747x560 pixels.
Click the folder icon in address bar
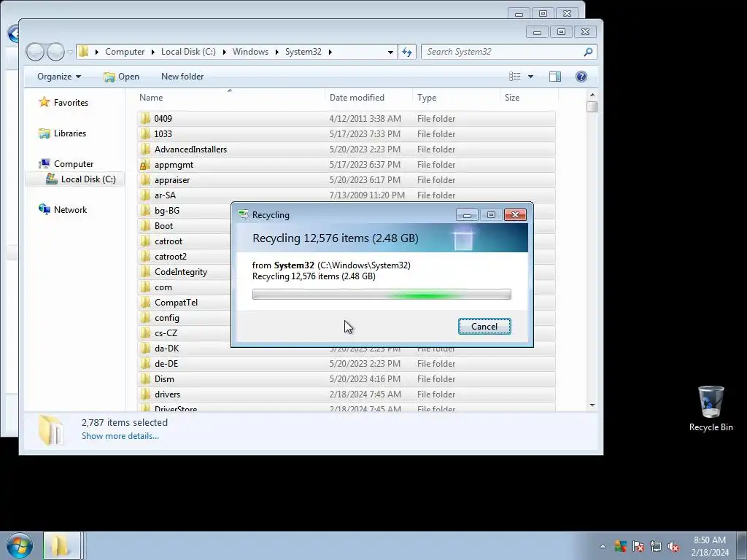pos(84,52)
